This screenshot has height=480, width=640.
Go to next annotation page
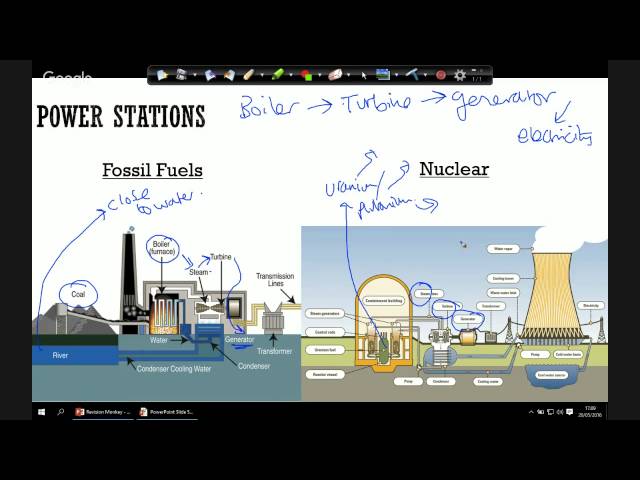coord(229,75)
